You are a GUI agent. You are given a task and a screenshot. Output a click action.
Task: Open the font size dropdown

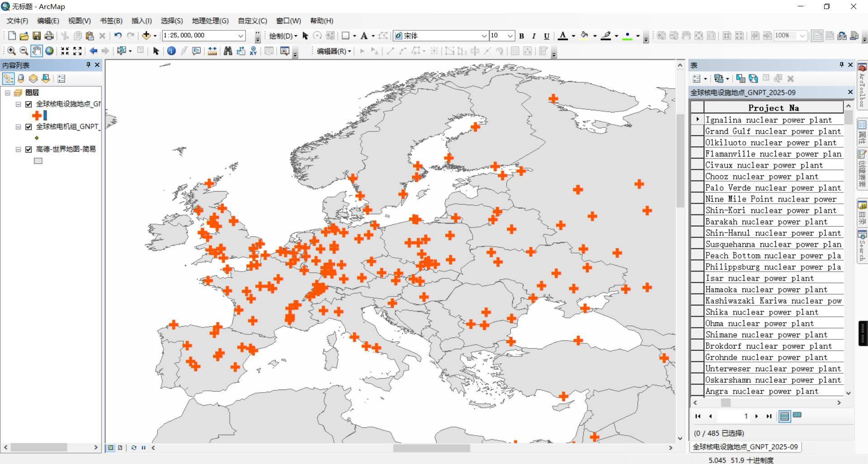click(x=510, y=36)
